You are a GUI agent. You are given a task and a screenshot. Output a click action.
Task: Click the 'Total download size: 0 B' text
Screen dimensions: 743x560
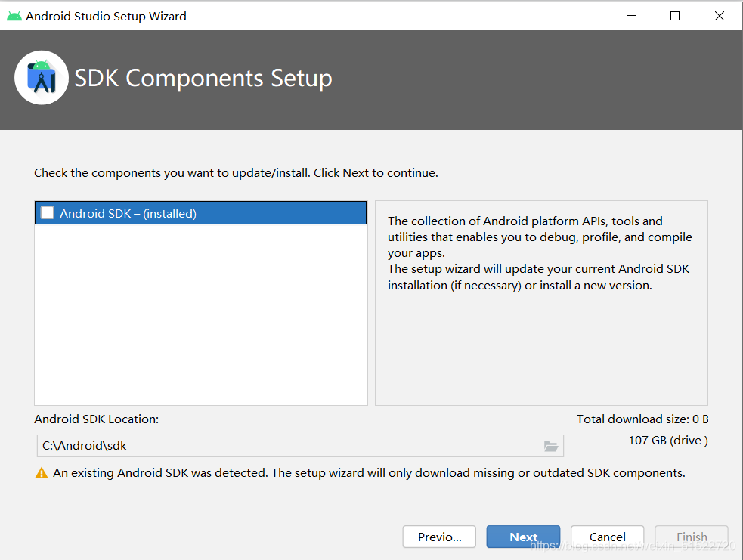pyautogui.click(x=642, y=419)
